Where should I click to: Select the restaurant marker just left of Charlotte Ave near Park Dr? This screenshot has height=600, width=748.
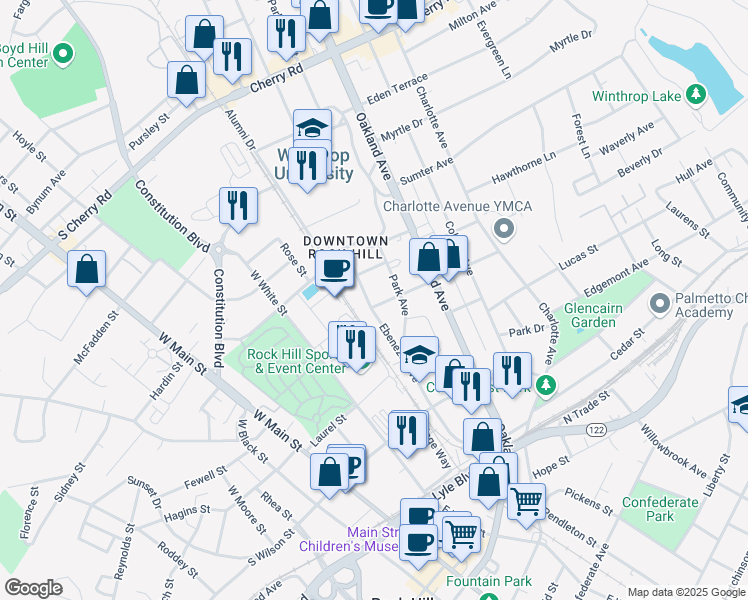click(512, 372)
